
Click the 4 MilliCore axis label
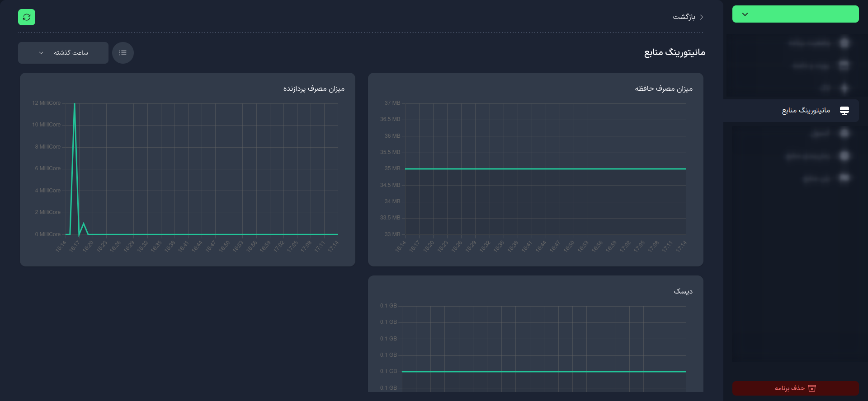[47, 191]
